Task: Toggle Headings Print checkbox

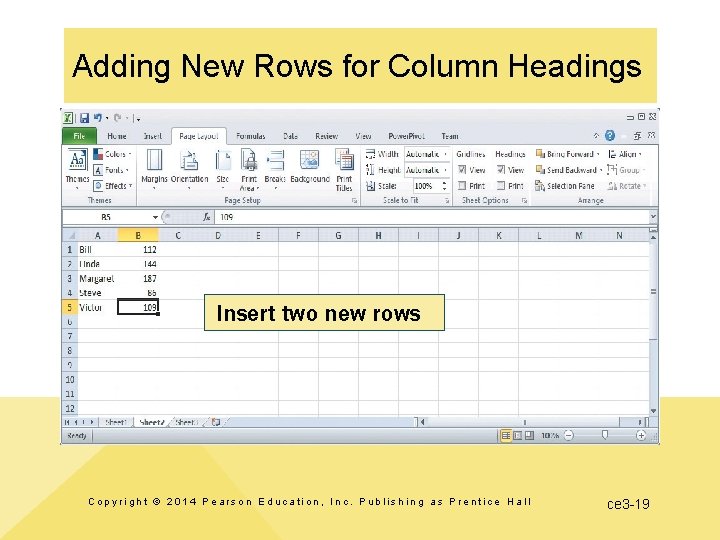Action: tap(501, 186)
